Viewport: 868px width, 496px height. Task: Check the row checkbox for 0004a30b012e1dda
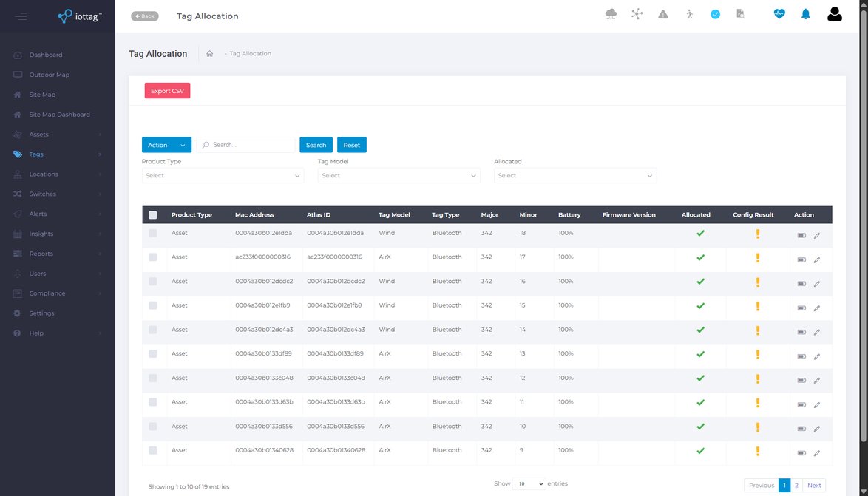[x=153, y=233]
